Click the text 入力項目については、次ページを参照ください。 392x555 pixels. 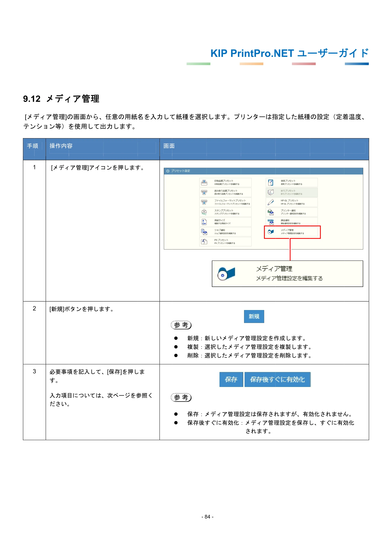click(x=101, y=399)
